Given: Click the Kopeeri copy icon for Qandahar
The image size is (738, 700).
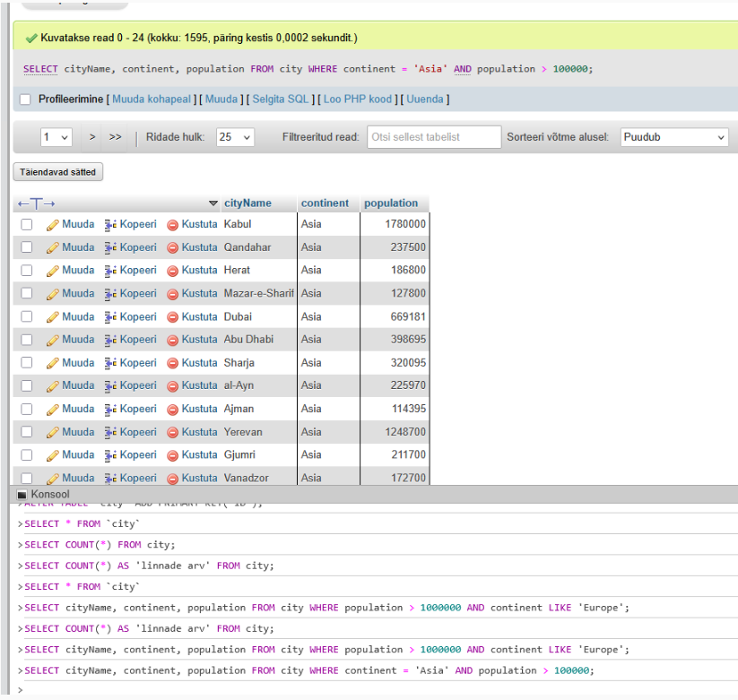Looking at the screenshot, I should (x=111, y=247).
